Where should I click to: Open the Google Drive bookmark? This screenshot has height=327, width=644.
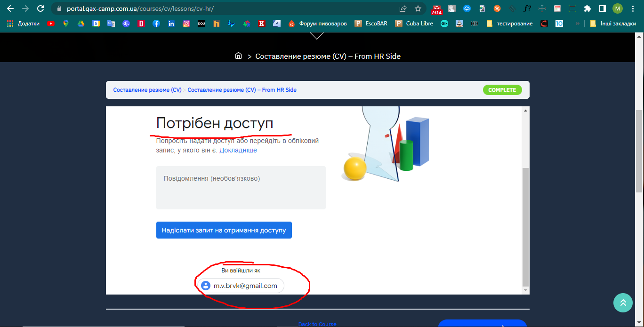click(x=80, y=24)
